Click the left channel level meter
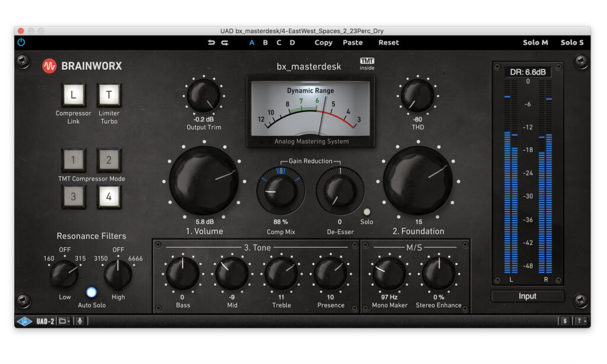The width and height of the screenshot is (607, 364). [511, 177]
